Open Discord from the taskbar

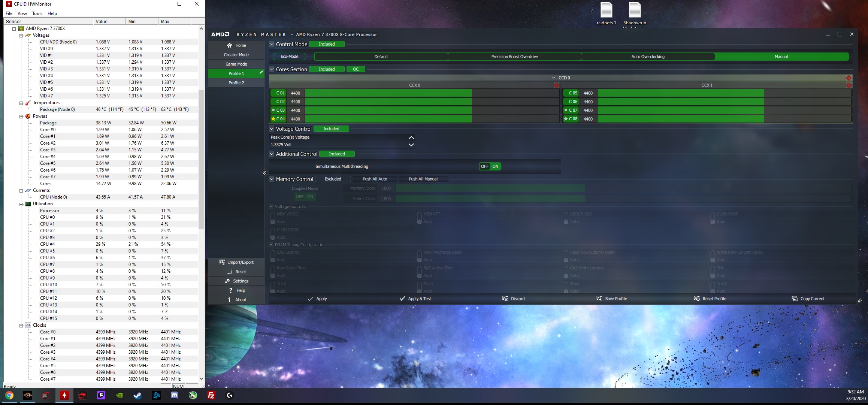[175, 395]
